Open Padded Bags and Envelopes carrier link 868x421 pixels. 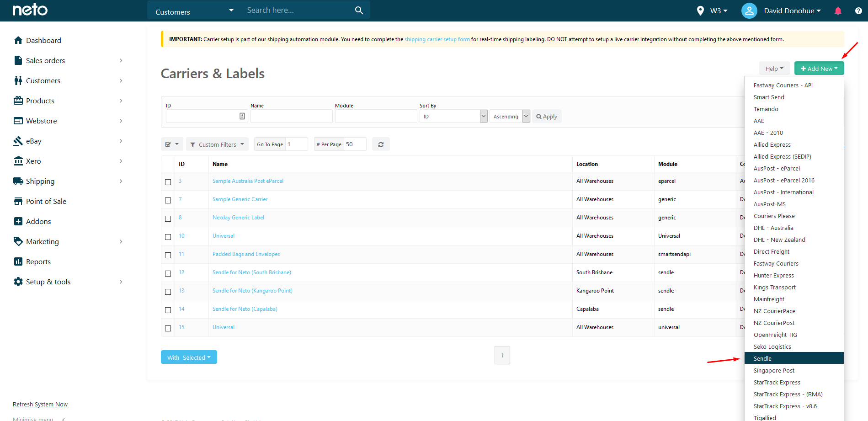(246, 254)
